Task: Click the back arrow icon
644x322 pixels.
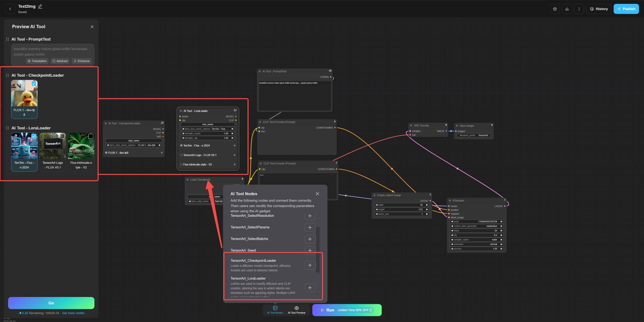Action: (x=10, y=9)
